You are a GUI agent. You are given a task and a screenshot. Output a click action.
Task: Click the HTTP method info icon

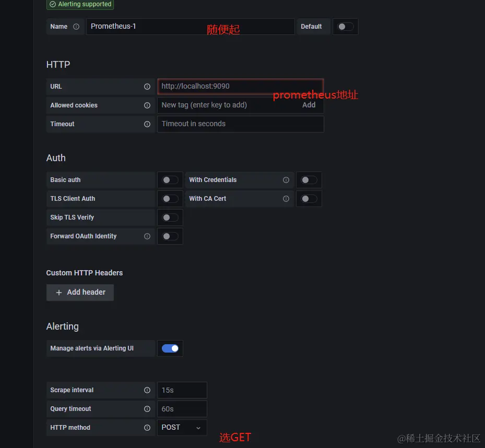pyautogui.click(x=147, y=428)
